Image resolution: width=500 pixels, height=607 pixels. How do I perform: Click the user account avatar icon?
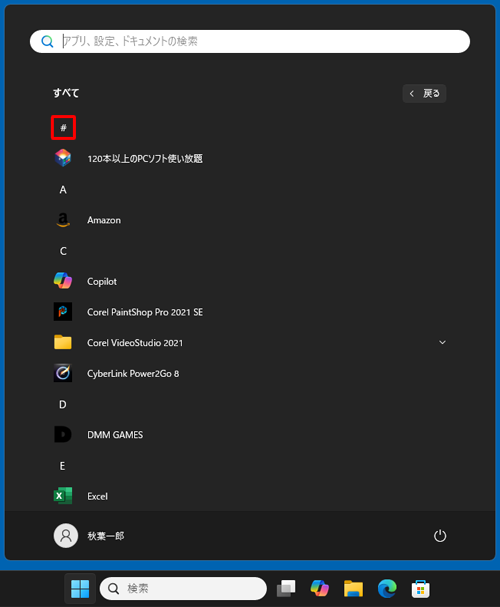[x=66, y=536]
